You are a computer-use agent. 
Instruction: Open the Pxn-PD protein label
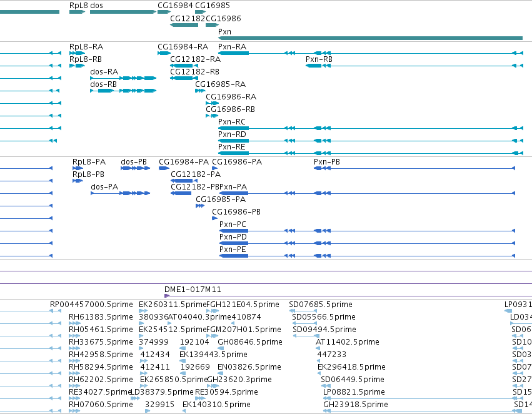point(233,237)
